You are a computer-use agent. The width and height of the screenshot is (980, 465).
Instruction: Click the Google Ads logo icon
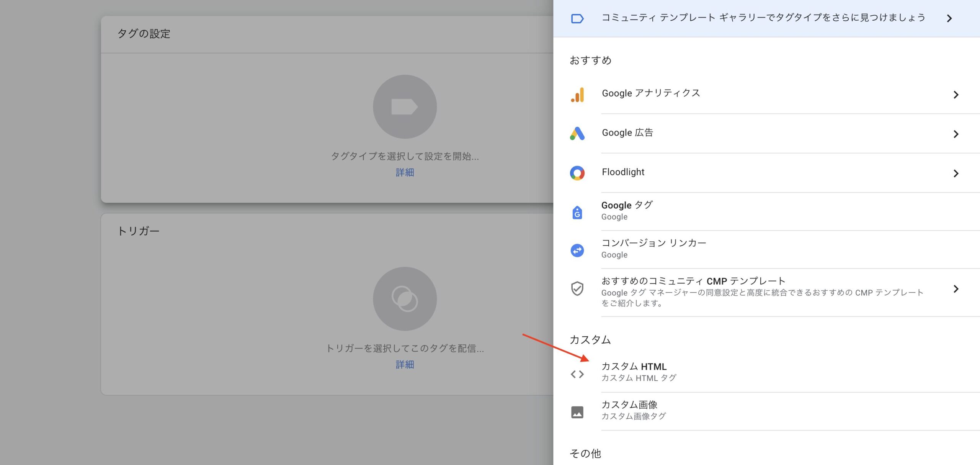point(577,134)
